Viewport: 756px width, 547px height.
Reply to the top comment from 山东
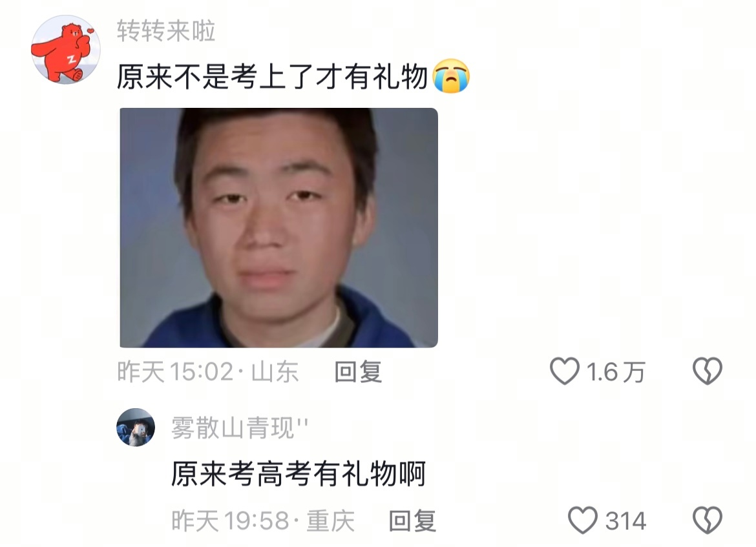[x=358, y=371]
